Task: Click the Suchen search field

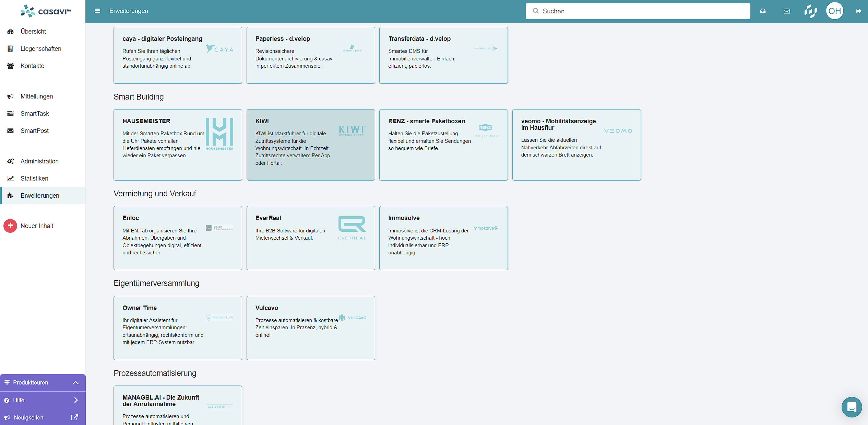Action: (638, 11)
